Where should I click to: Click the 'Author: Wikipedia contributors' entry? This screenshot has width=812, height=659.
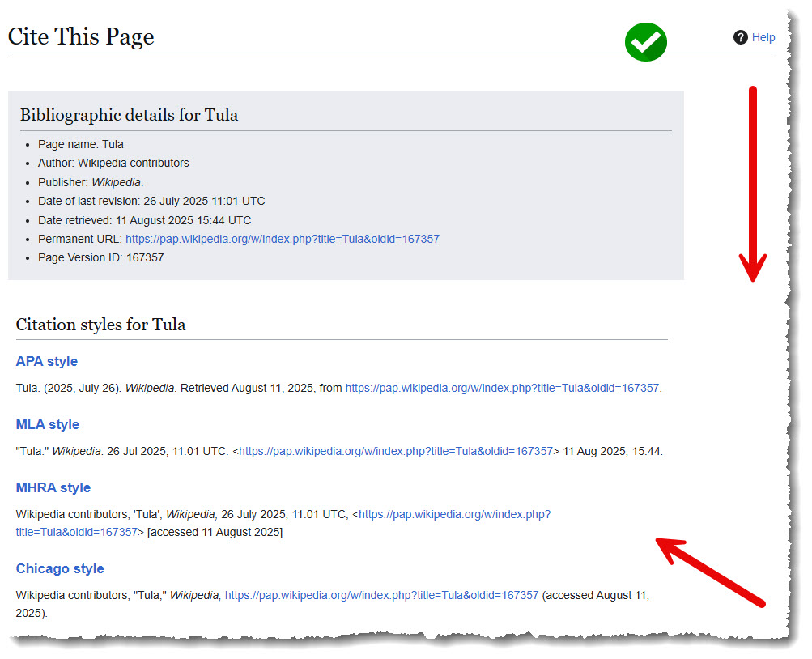point(113,163)
